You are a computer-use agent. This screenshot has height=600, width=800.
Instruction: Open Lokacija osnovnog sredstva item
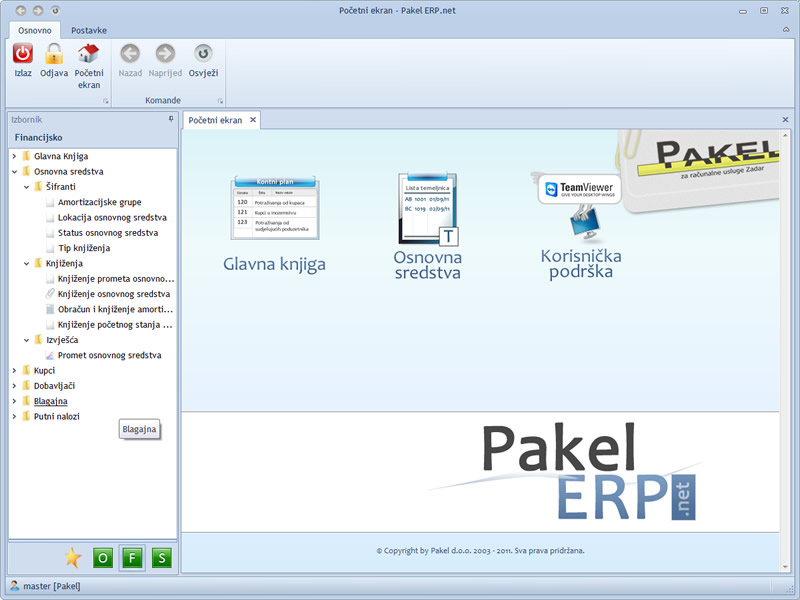tap(112, 217)
